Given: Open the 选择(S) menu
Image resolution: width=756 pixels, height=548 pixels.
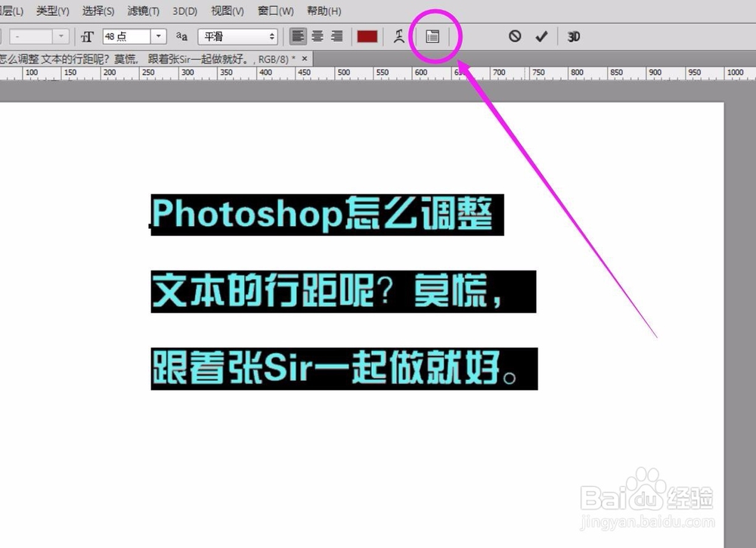Looking at the screenshot, I should [98, 11].
